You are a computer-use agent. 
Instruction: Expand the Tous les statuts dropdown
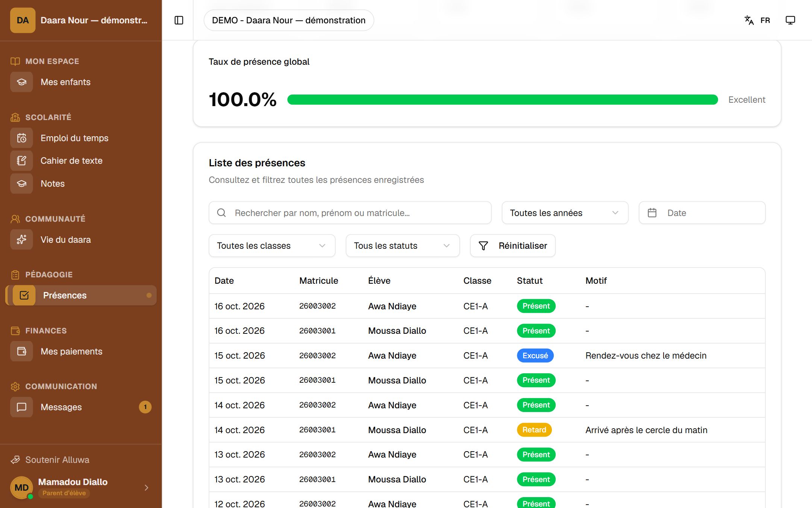[403, 246]
